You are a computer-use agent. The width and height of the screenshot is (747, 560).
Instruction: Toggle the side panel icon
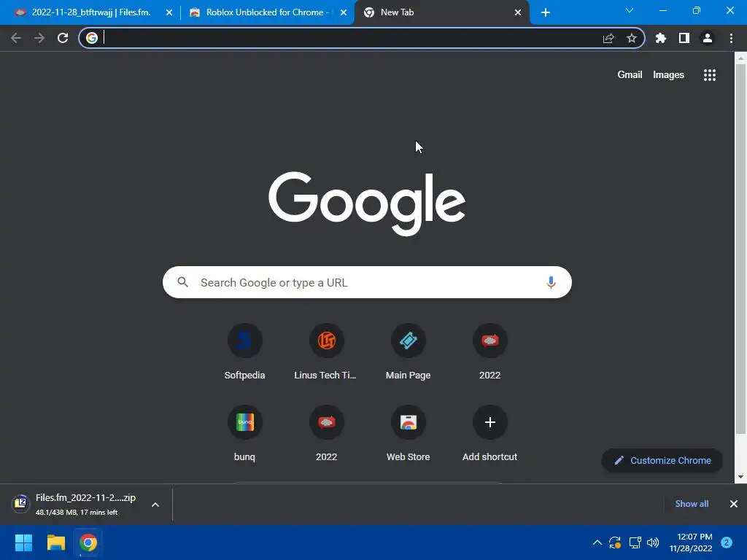tap(684, 38)
